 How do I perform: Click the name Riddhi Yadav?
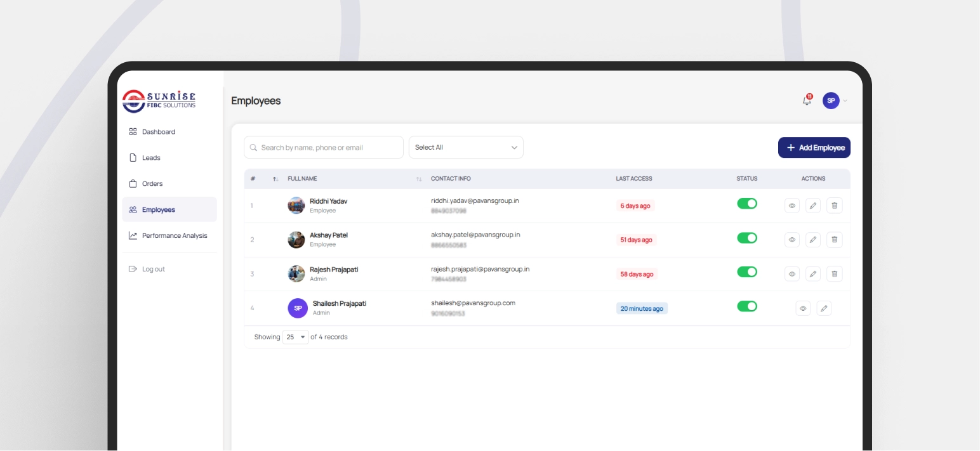(329, 201)
